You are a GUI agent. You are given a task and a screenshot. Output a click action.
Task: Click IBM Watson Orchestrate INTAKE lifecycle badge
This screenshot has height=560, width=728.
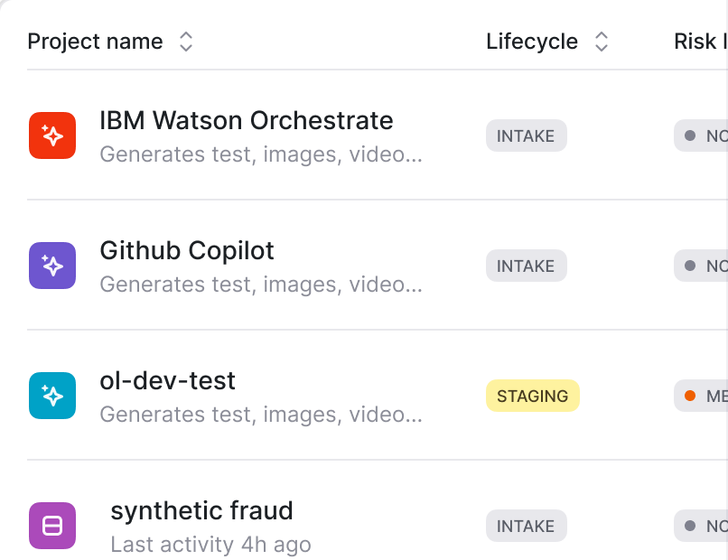click(527, 135)
